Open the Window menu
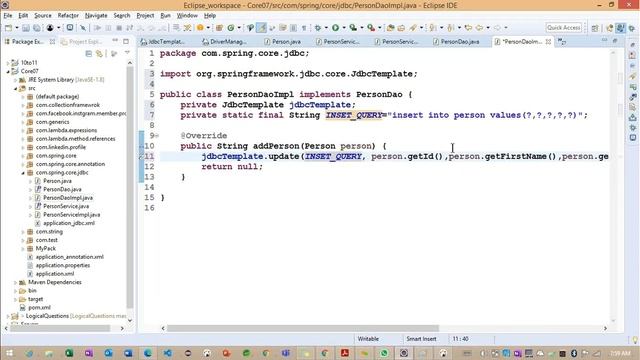 tap(187, 16)
